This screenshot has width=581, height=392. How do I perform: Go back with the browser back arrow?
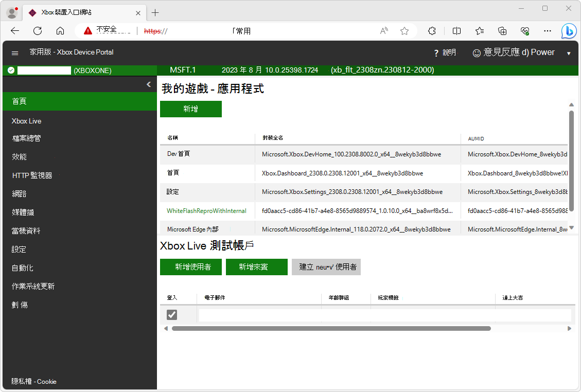point(15,31)
